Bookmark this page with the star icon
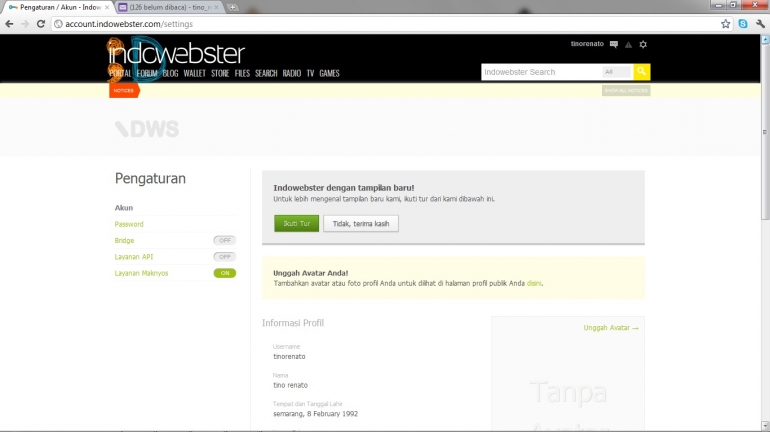 (725, 23)
